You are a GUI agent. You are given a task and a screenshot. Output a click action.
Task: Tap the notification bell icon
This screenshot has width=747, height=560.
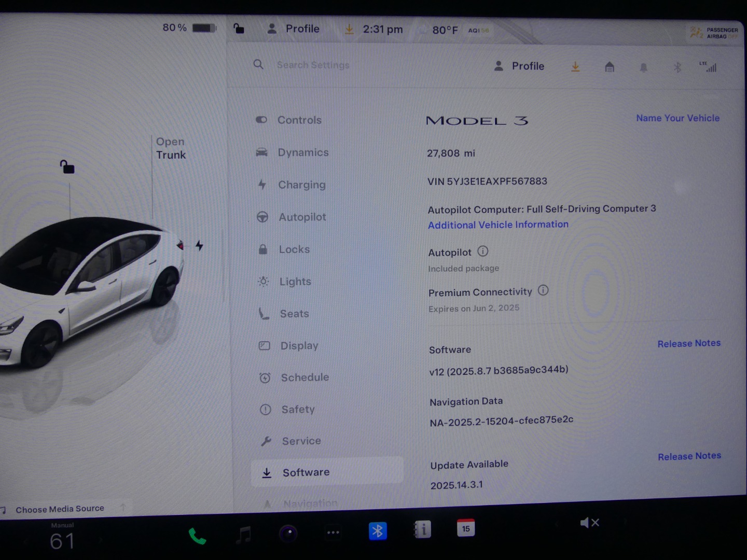click(x=643, y=67)
